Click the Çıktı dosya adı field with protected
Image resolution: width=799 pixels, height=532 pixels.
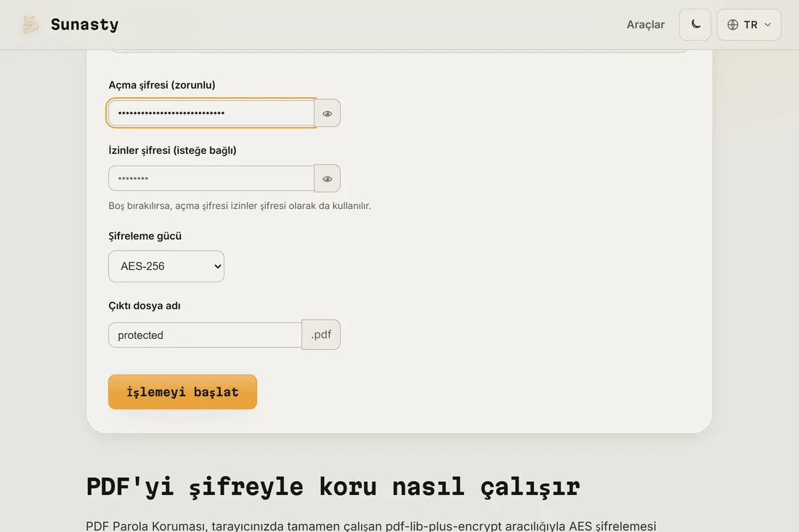[206, 335]
